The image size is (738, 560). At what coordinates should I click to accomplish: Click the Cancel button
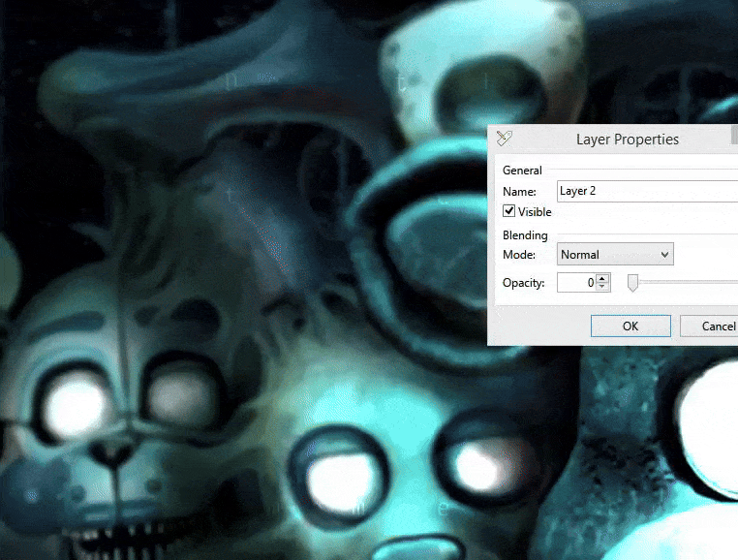[709, 326]
